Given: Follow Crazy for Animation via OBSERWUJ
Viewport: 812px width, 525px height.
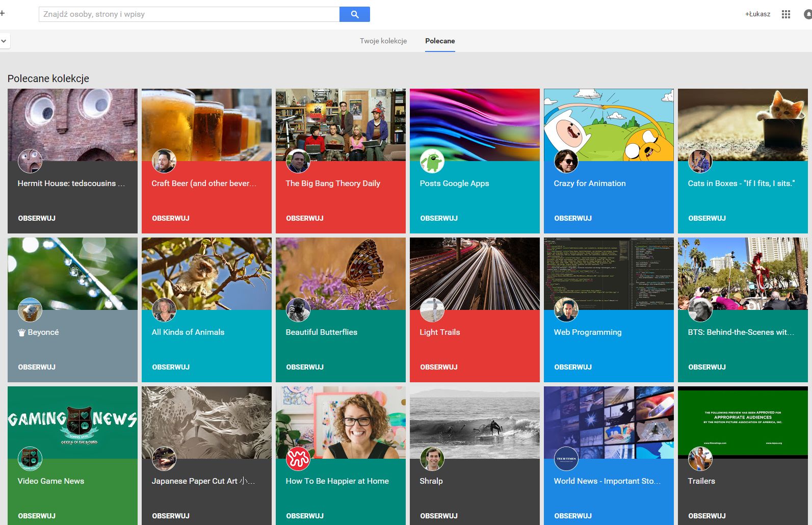Looking at the screenshot, I should 573,218.
